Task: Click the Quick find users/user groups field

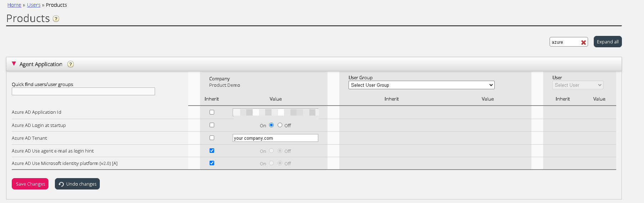Action: pos(83,92)
